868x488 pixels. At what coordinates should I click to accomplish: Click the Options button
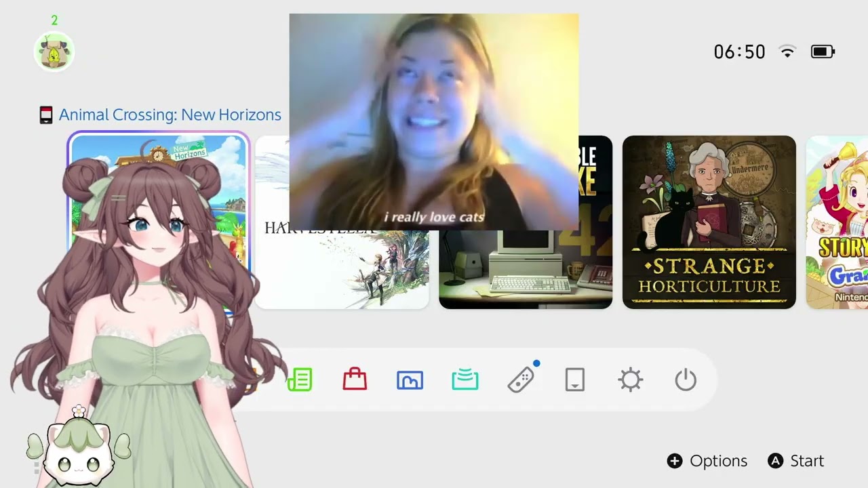pyautogui.click(x=707, y=461)
